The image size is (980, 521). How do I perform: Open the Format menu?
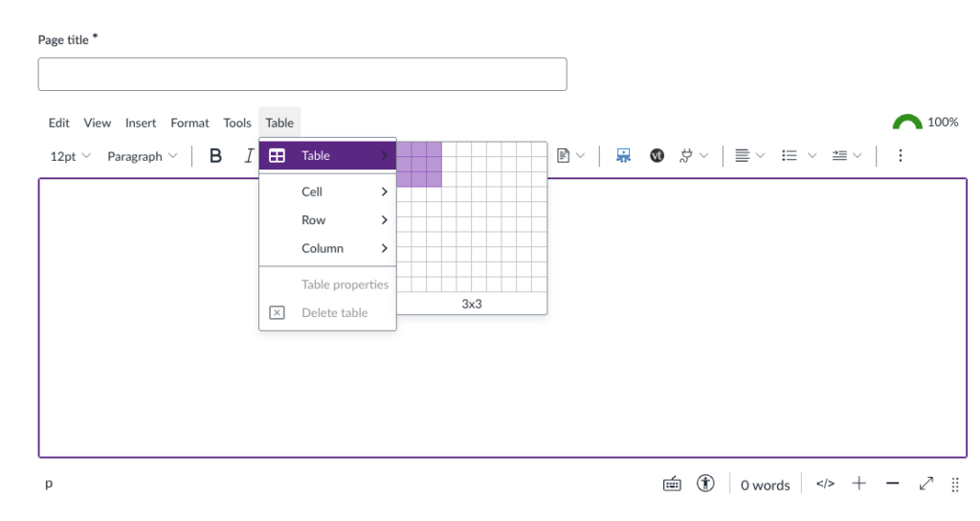point(190,123)
